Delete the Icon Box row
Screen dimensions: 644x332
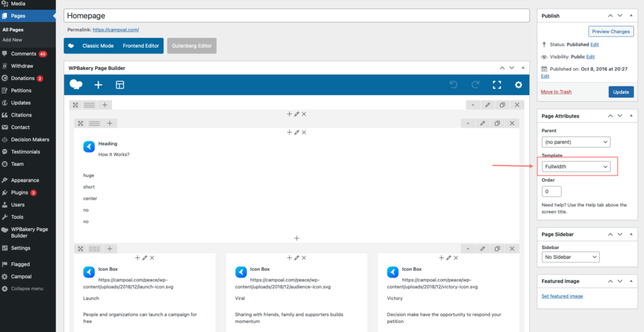tap(512, 248)
